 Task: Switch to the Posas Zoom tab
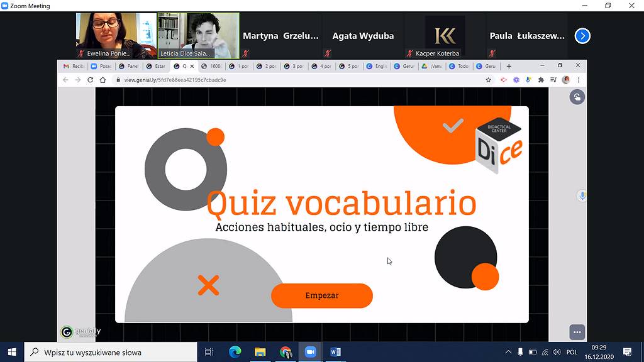click(x=101, y=66)
